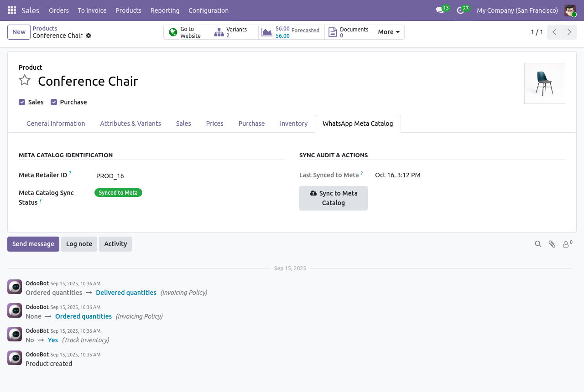This screenshot has height=392, width=584.
Task: Click the Log note button
Action: pyautogui.click(x=79, y=244)
